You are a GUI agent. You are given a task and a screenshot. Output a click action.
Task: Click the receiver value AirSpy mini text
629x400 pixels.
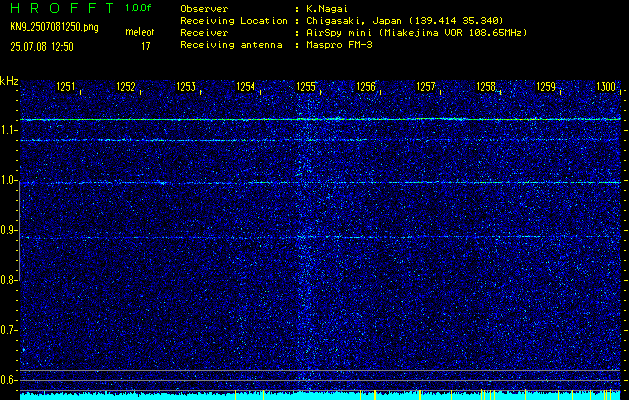(416, 32)
